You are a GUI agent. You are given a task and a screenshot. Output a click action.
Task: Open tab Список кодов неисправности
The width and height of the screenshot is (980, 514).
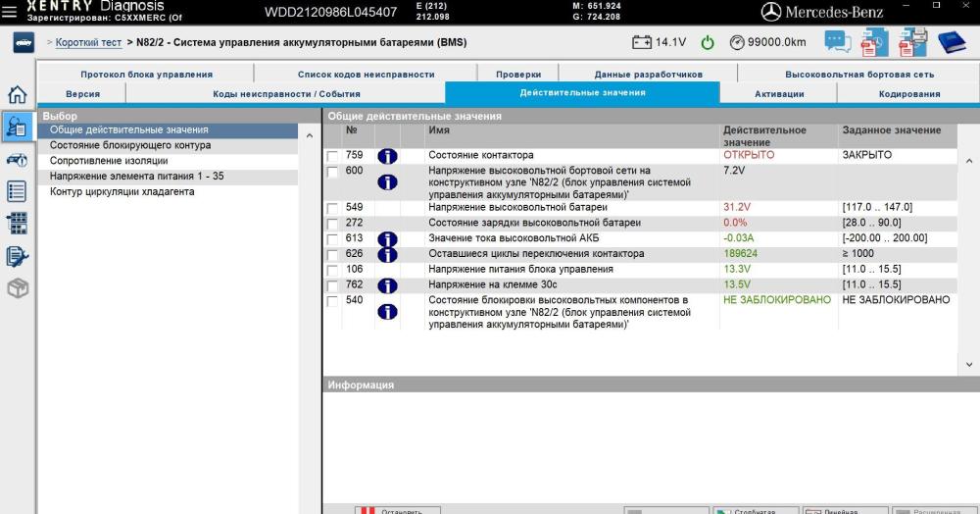[367, 74]
